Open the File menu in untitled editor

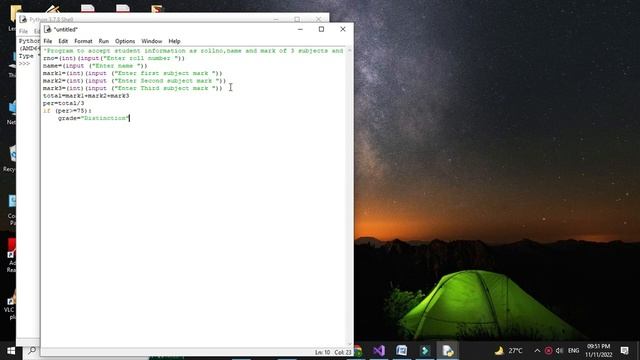click(x=48, y=41)
